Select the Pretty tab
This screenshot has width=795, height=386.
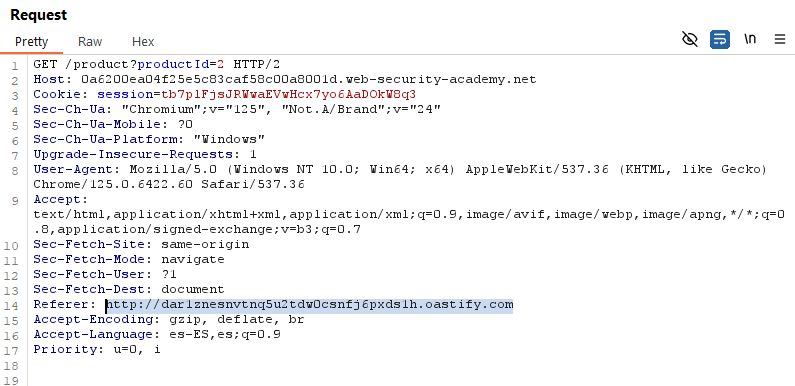[31, 42]
